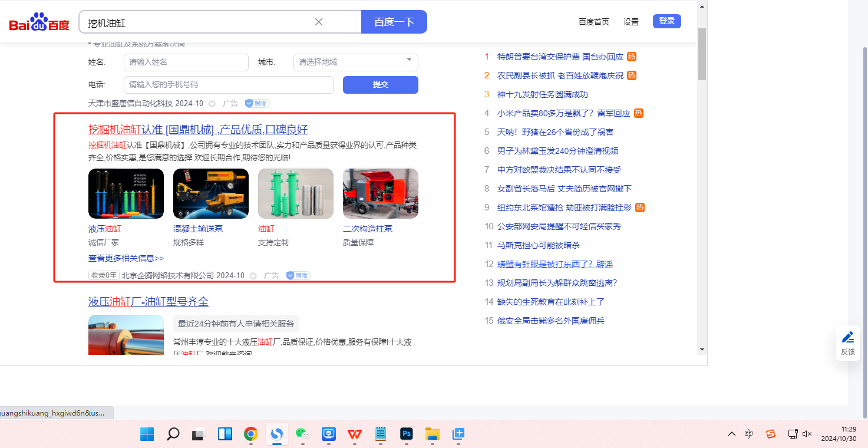Click the 登录 button
Image resolution: width=868 pixels, height=448 pixels.
[x=667, y=21]
